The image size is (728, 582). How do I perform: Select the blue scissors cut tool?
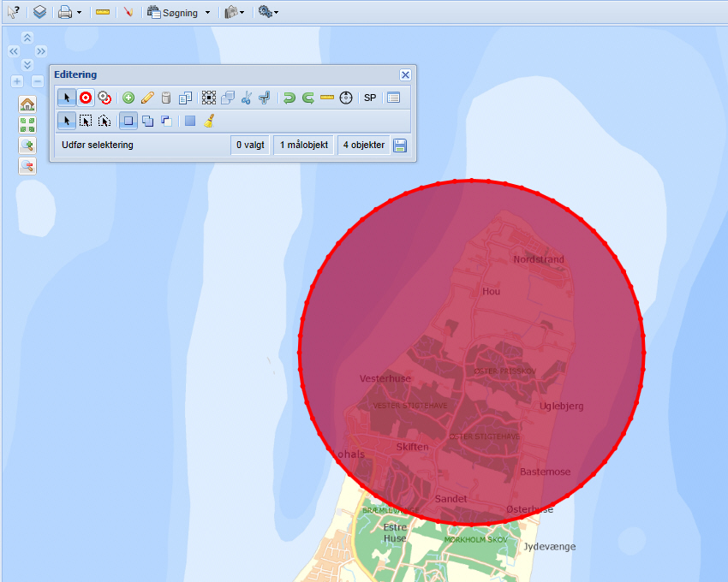tap(247, 98)
